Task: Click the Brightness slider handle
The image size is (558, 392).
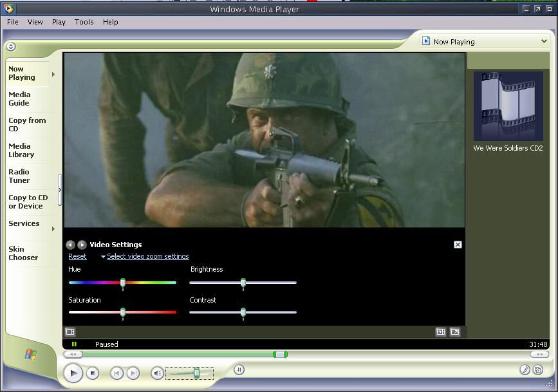Action: tap(243, 283)
